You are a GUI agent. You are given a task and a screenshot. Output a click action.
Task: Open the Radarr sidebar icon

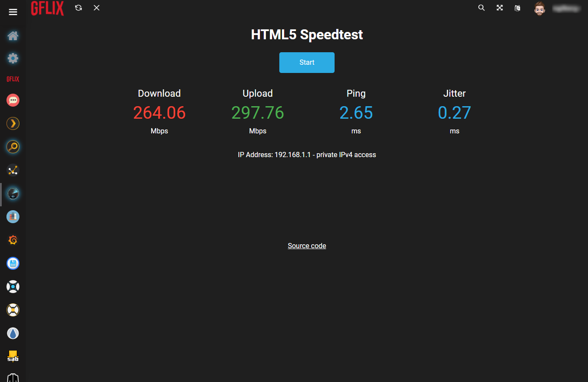pos(13,310)
